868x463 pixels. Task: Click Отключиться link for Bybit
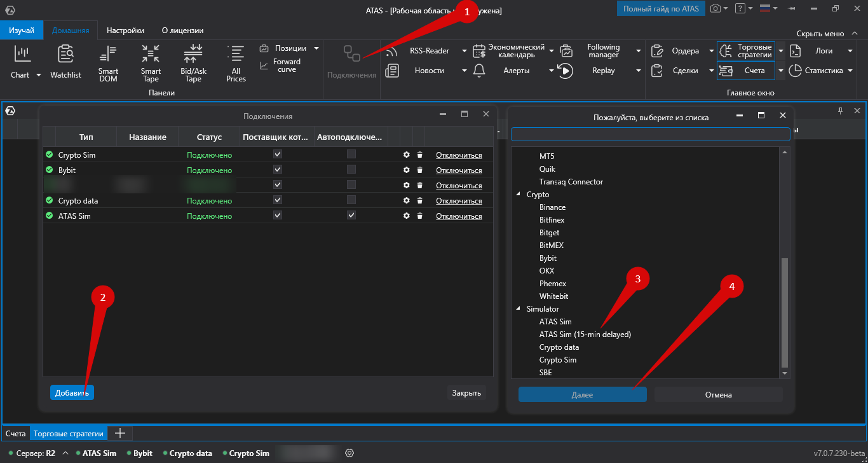pyautogui.click(x=459, y=170)
